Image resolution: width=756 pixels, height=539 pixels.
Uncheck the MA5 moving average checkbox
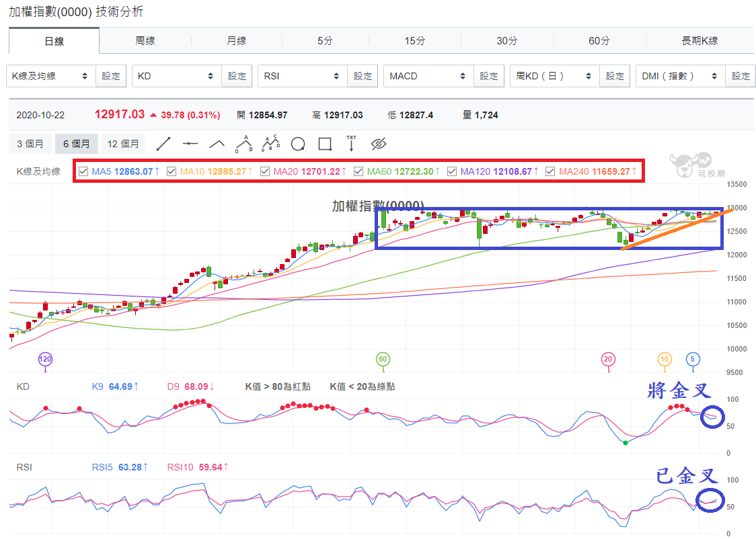point(83,171)
